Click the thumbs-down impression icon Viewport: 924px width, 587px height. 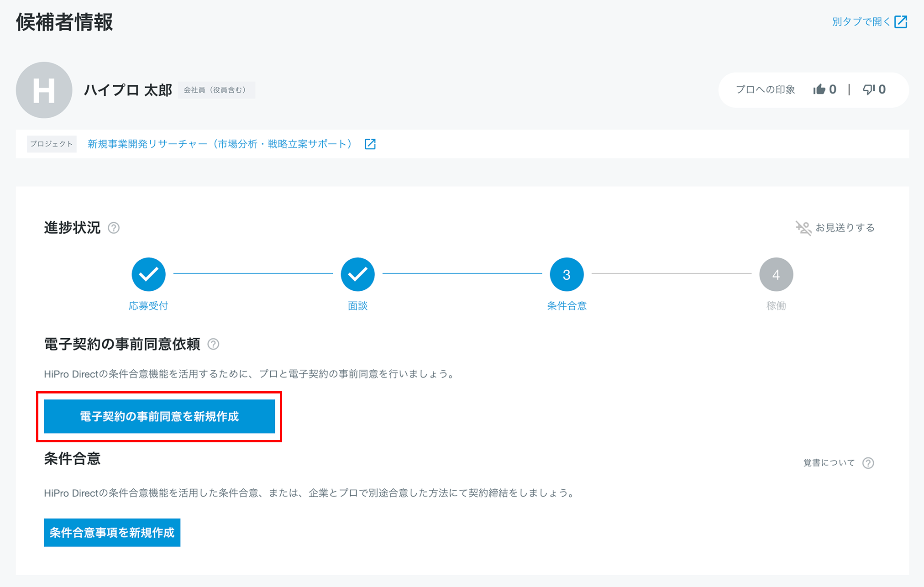click(x=868, y=89)
